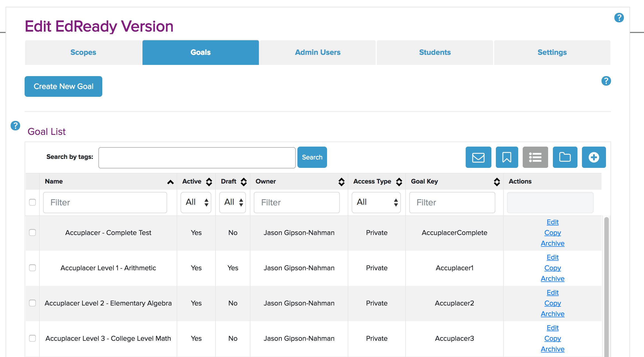Open the Settings tab
Viewport: 644px width, 357px height.
[552, 53]
